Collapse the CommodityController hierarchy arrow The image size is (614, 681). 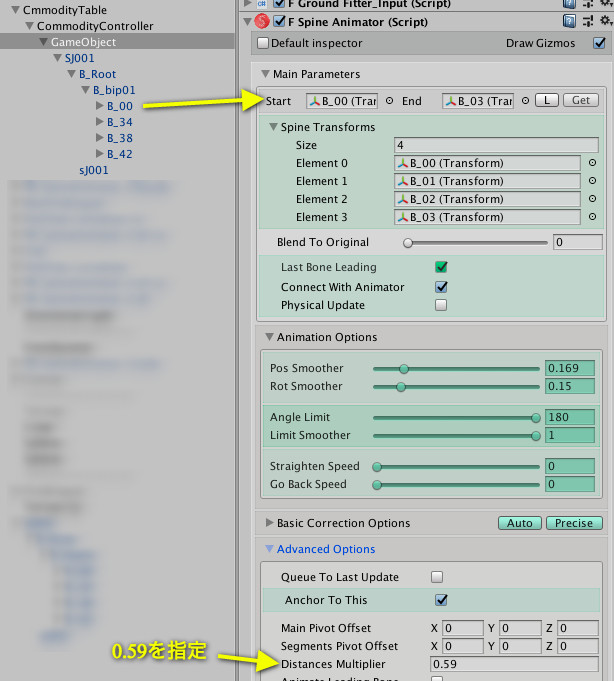(x=30, y=26)
